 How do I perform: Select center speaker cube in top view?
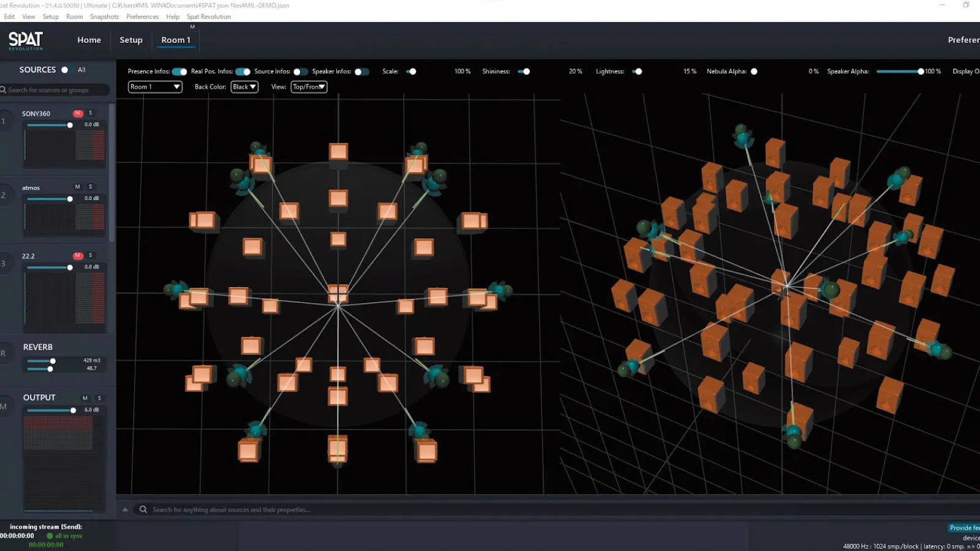coord(337,294)
